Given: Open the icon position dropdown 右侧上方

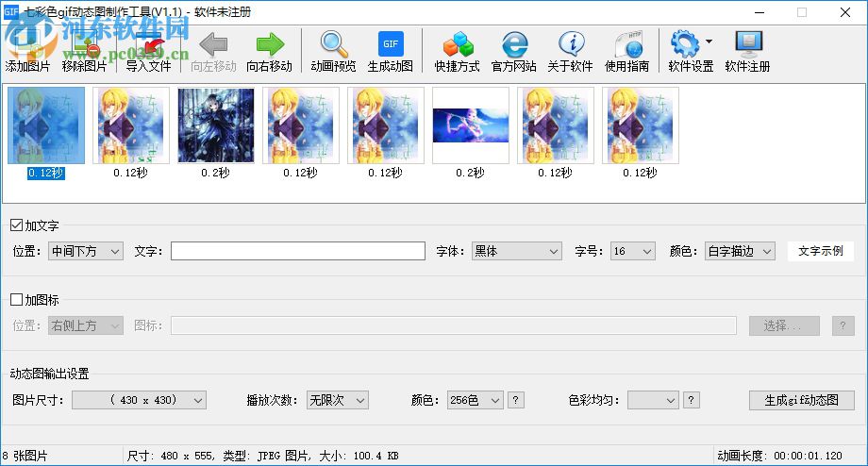Looking at the screenshot, I should pyautogui.click(x=86, y=325).
